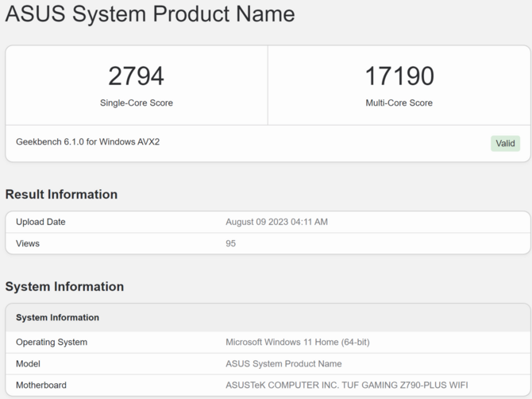Click Geekbench 6.1.0 for Windows AVX2 text
The width and height of the screenshot is (532, 399).
[87, 141]
